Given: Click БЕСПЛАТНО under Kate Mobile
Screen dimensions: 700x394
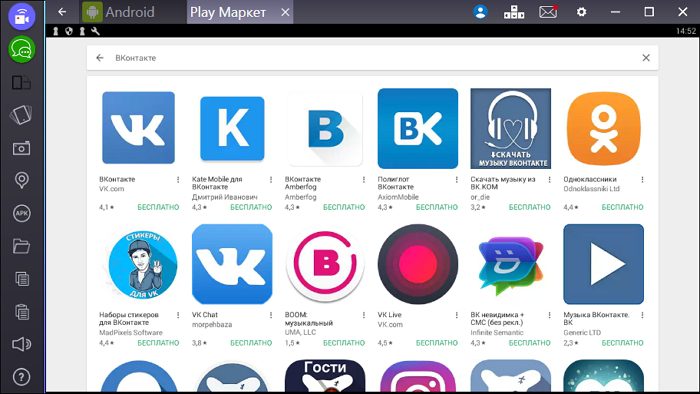Looking at the screenshot, I should pyautogui.click(x=251, y=207).
